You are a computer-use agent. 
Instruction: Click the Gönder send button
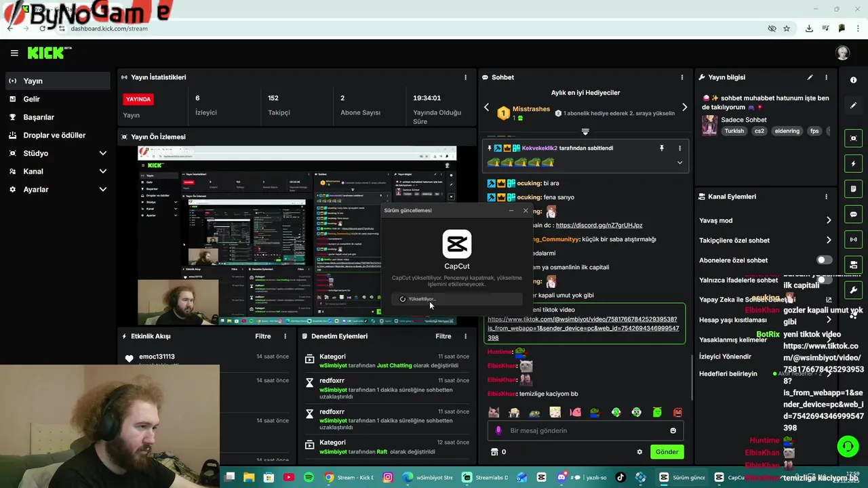(667, 452)
